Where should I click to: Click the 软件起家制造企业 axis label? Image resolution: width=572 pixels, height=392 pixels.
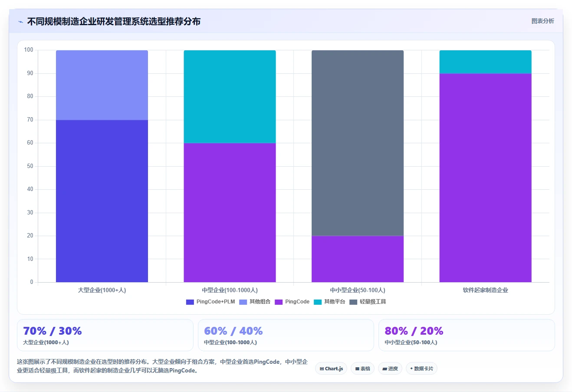coord(485,290)
